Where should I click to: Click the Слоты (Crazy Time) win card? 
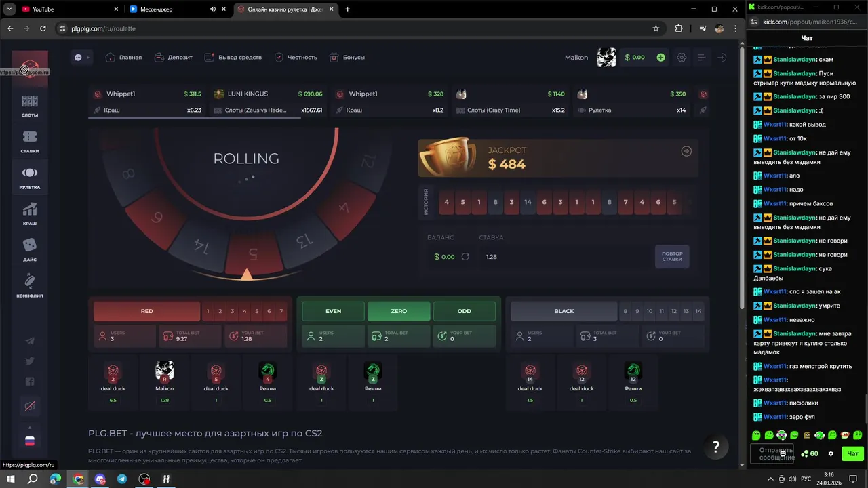pyautogui.click(x=509, y=102)
